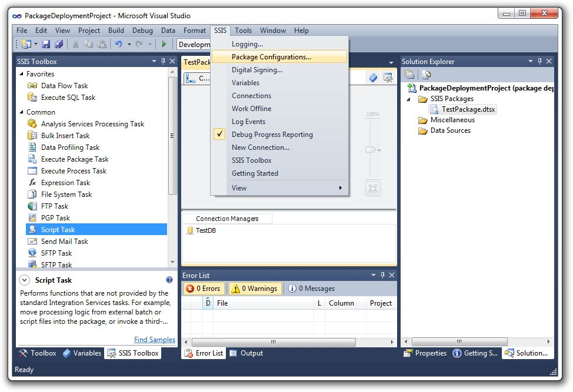Click the Script Task help icon
This screenshot has width=573, height=392.
(169, 280)
